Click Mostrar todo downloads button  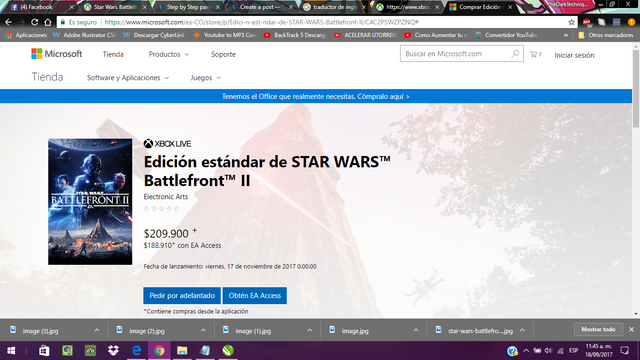pyautogui.click(x=598, y=329)
